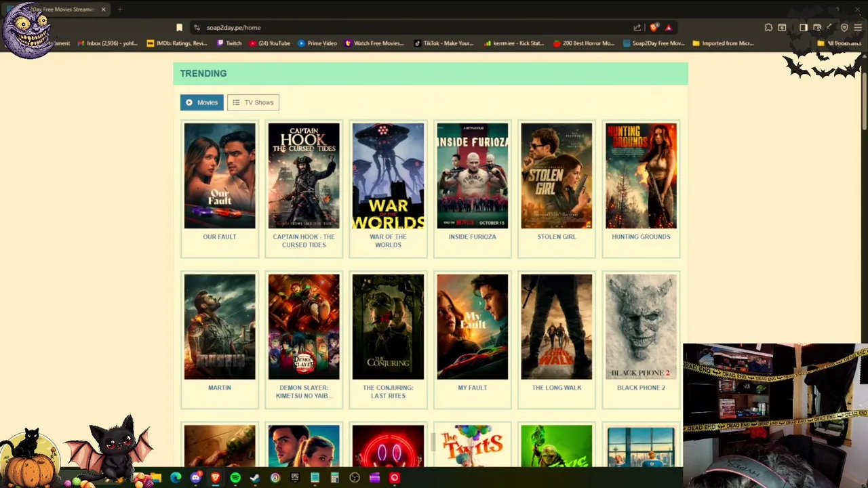Expand the Imported from Microsoft bookmarks folder

[723, 43]
